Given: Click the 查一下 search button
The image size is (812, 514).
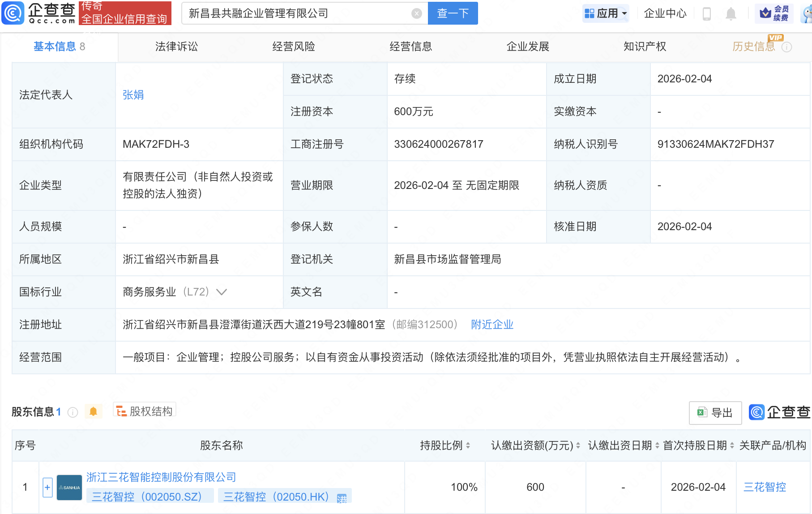Looking at the screenshot, I should point(452,13).
